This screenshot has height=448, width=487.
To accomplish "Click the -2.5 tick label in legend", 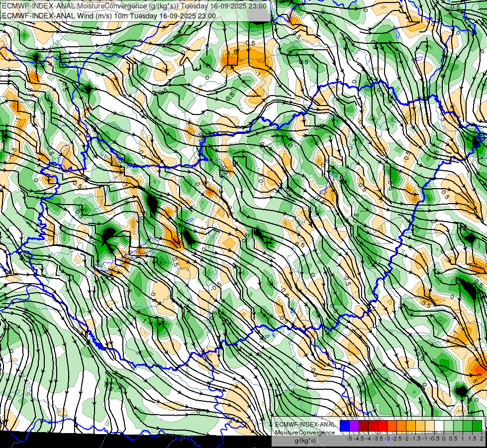I will click(x=397, y=439).
